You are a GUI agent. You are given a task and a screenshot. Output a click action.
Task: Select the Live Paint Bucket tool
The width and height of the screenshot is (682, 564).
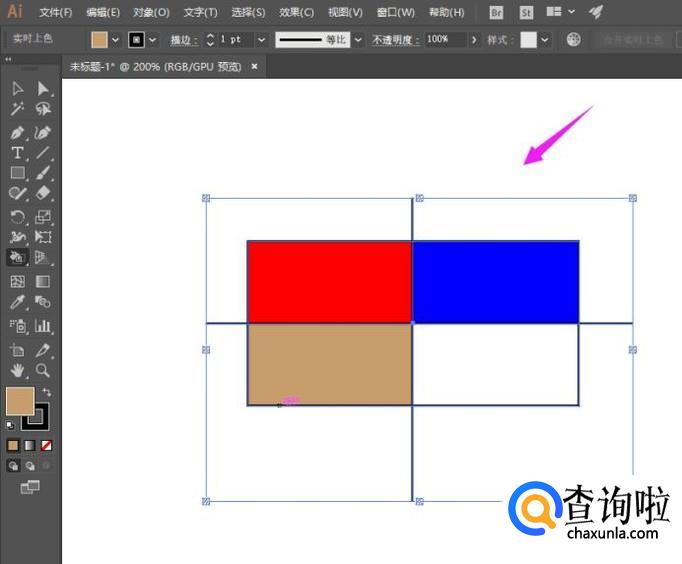pos(18,257)
